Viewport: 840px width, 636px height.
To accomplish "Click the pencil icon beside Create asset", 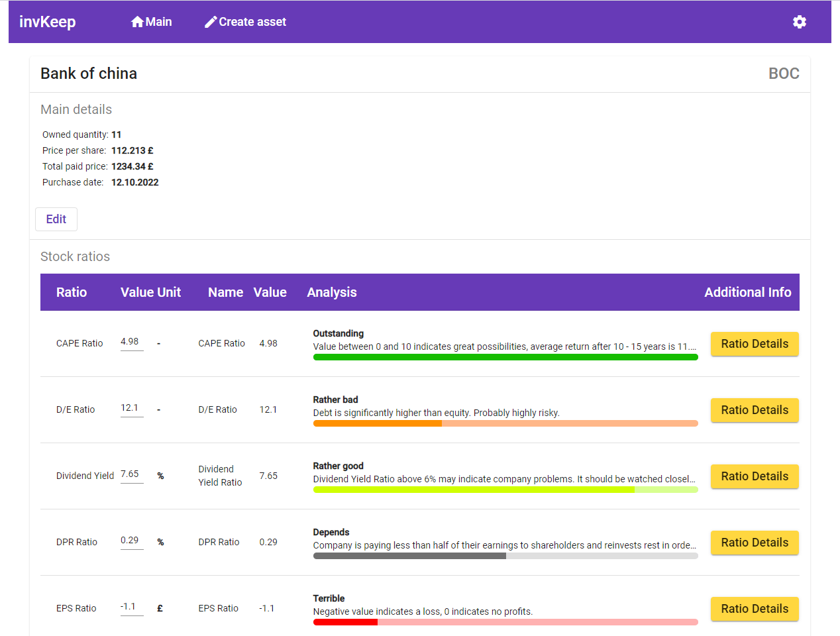I will tap(211, 22).
